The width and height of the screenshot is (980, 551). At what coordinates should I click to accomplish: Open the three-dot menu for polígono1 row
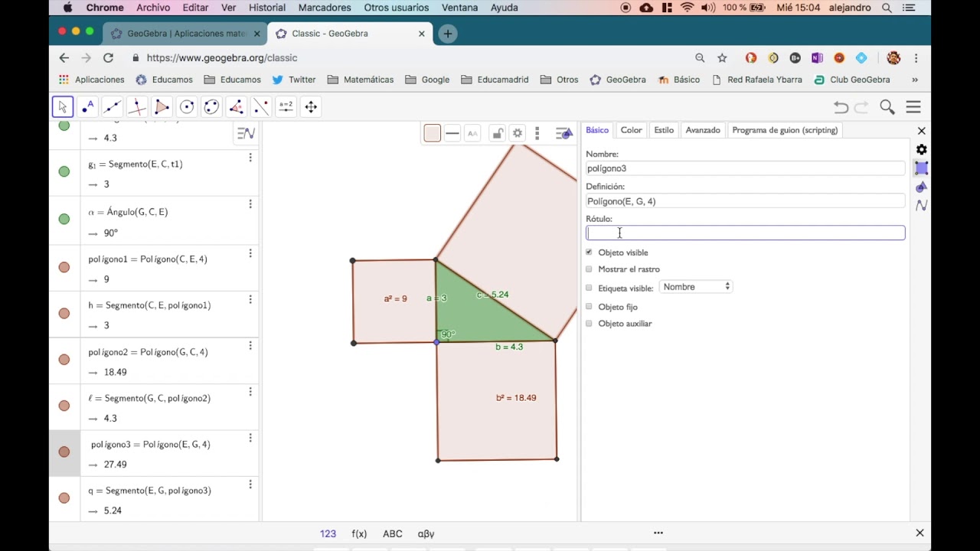coord(250,253)
